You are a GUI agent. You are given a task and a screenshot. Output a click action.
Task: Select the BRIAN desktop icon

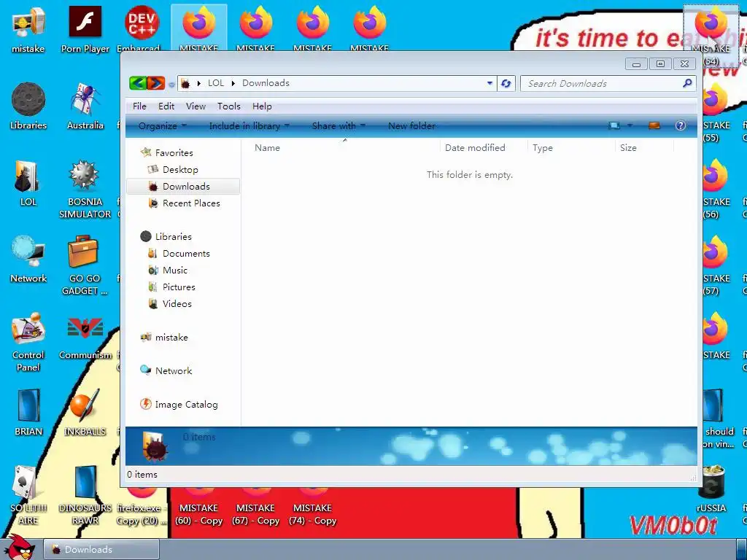[28, 413]
